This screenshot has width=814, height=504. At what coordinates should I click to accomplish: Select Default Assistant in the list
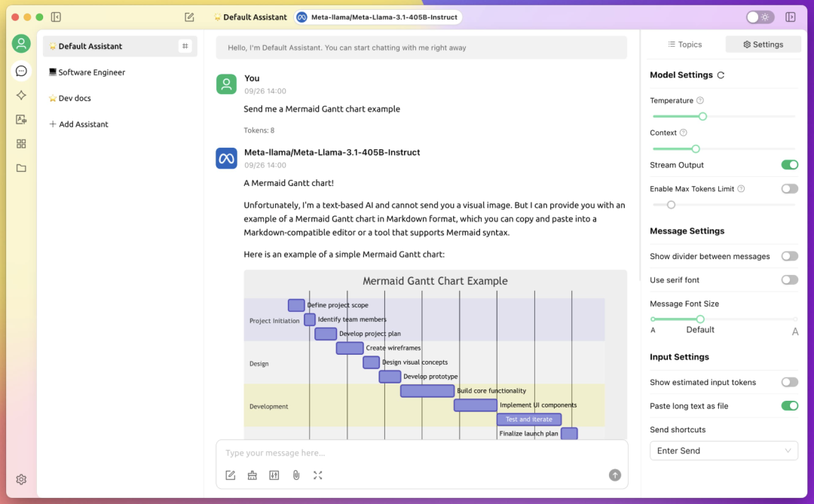click(x=120, y=46)
